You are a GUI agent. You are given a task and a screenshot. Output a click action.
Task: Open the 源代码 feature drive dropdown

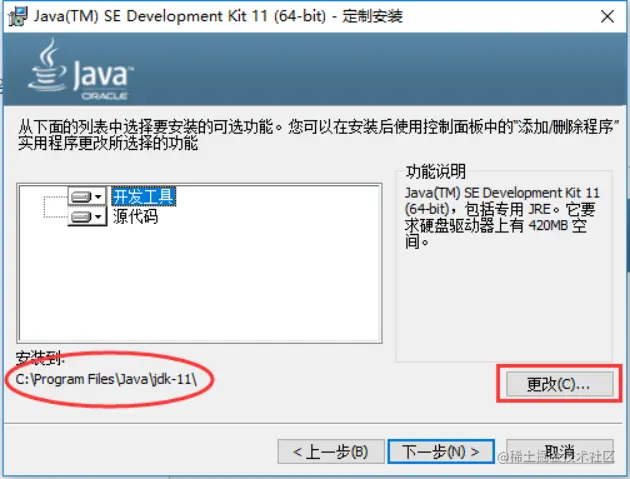pos(87,217)
